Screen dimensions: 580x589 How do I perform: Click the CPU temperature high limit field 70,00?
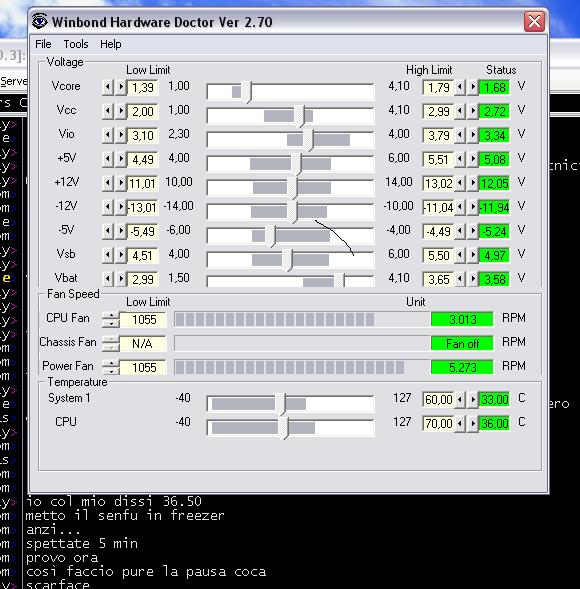438,423
